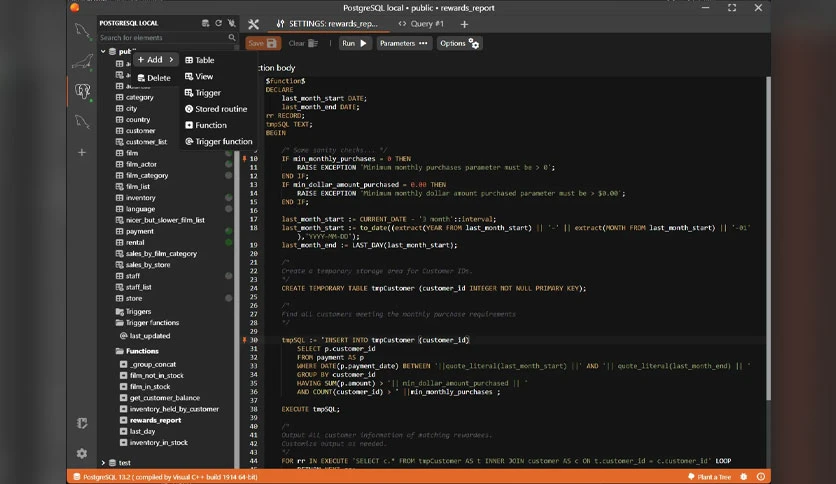The height and width of the screenshot is (484, 836).
Task: Open the Parameters dialog
Action: 404,43
